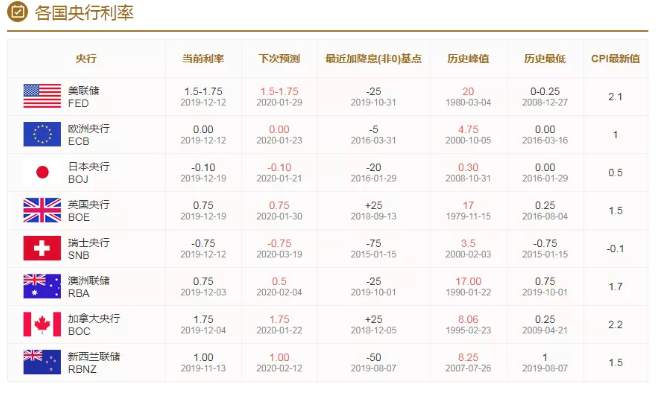This screenshot has width=661, height=405.
Task: Click RBNZ historical low dated 2019-08-07
Action: click(545, 362)
